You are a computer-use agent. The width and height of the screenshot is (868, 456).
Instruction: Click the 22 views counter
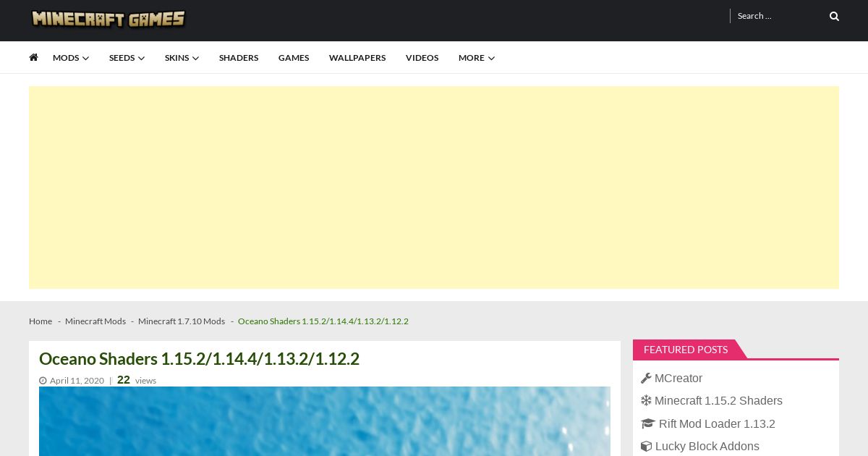(x=137, y=380)
